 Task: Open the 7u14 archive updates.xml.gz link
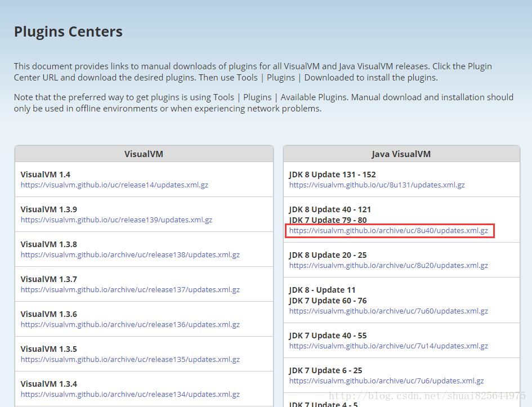[x=388, y=346]
